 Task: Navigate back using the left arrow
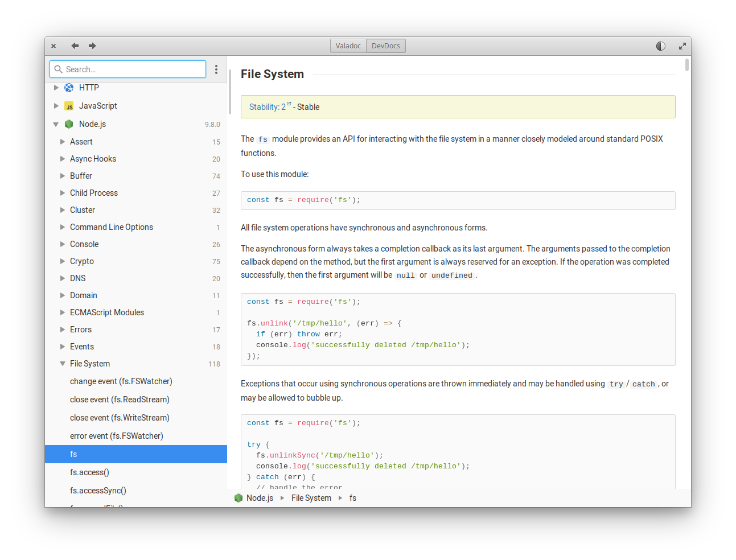point(75,46)
